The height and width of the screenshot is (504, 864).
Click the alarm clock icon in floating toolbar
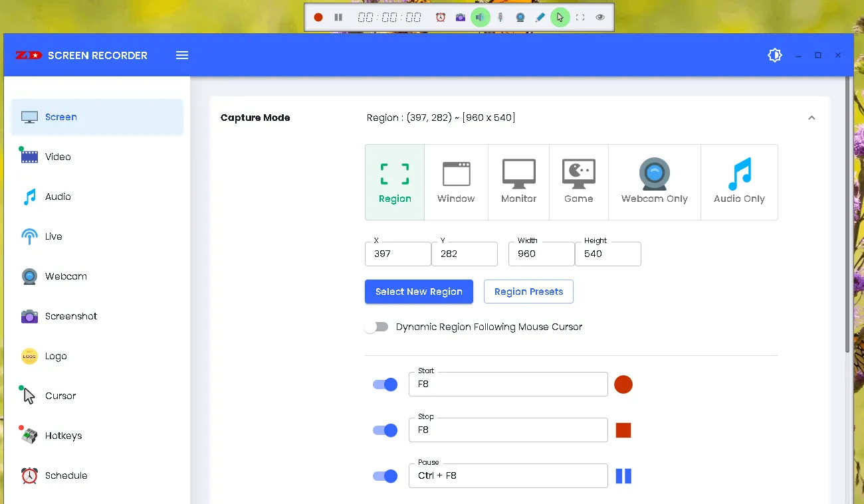[441, 17]
